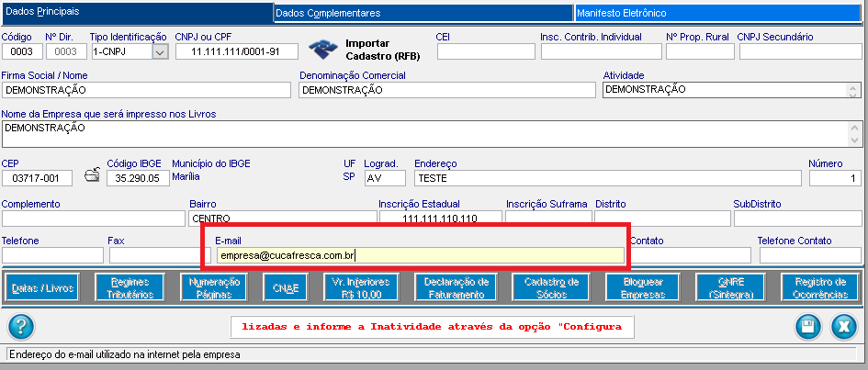Open help with the question mark icon

click(21, 327)
